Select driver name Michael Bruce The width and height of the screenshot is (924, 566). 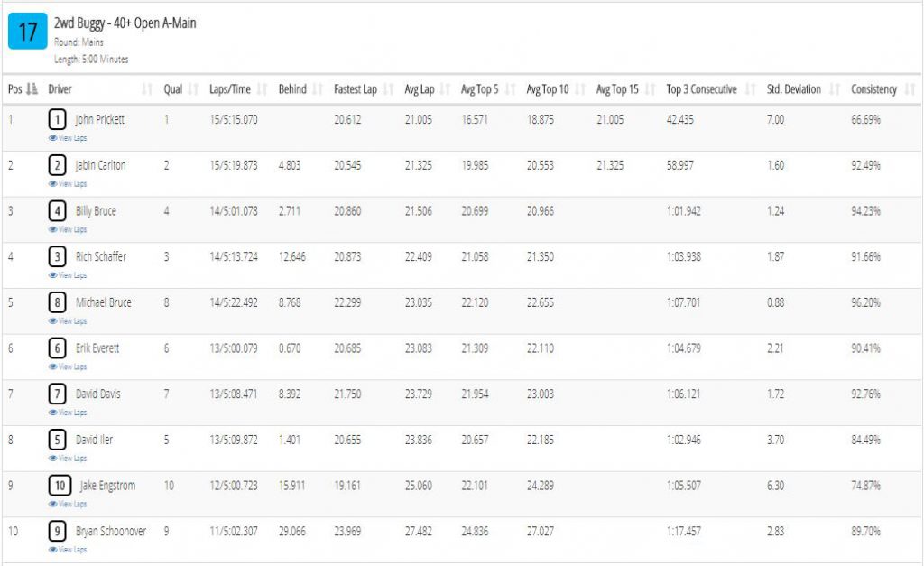tap(103, 303)
